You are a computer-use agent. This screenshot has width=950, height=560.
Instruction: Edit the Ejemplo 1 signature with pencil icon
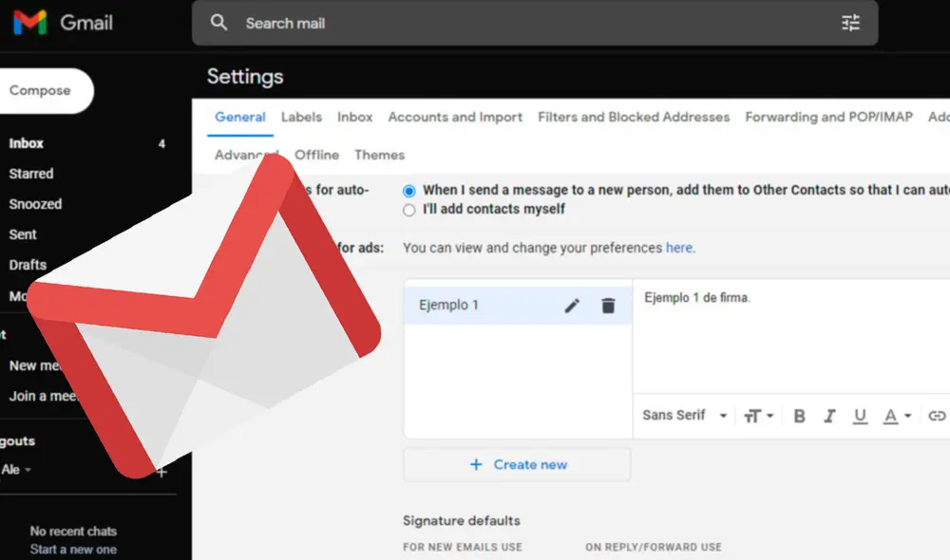click(x=571, y=305)
